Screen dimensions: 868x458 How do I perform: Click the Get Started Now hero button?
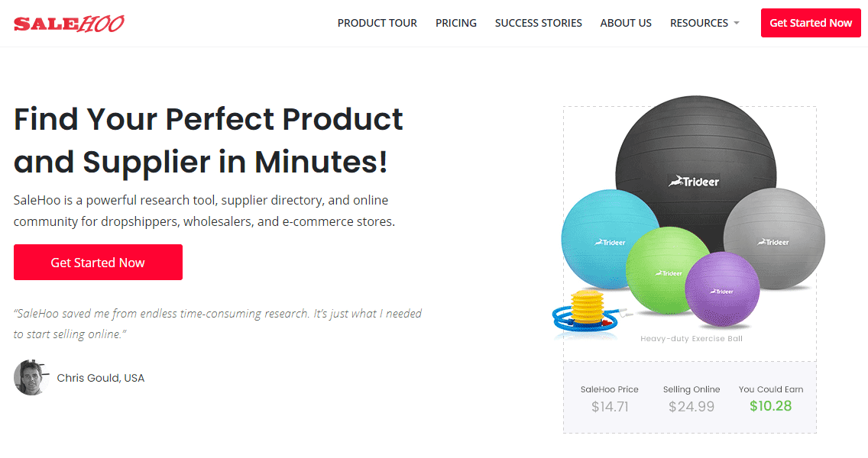[x=98, y=262]
